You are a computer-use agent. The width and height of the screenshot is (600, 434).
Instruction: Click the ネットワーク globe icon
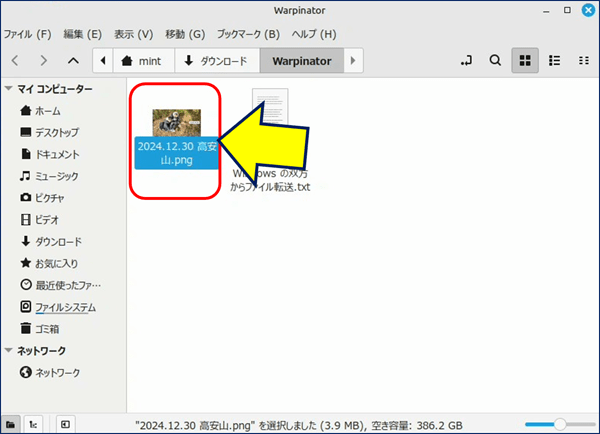coord(26,372)
